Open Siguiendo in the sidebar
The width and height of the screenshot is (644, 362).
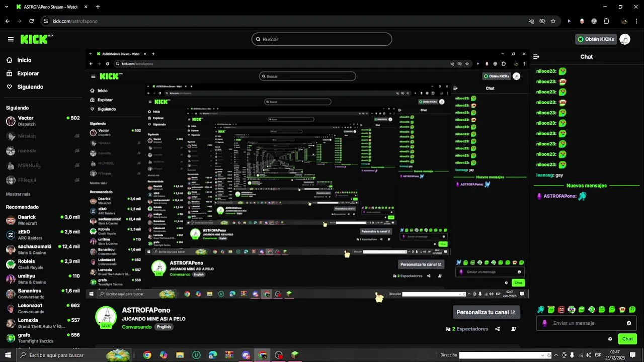click(30, 86)
